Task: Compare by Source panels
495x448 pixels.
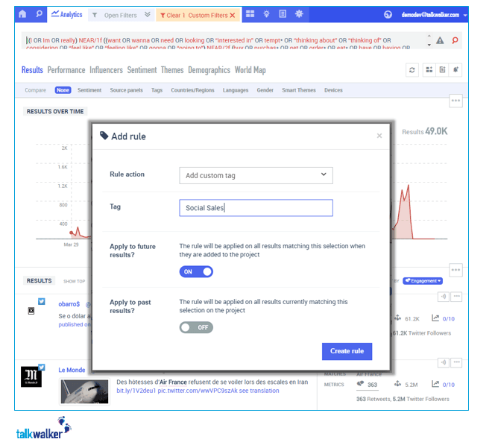Action: [x=126, y=90]
